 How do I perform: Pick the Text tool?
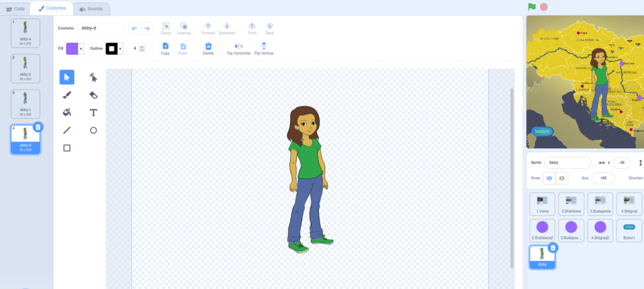[x=93, y=112]
